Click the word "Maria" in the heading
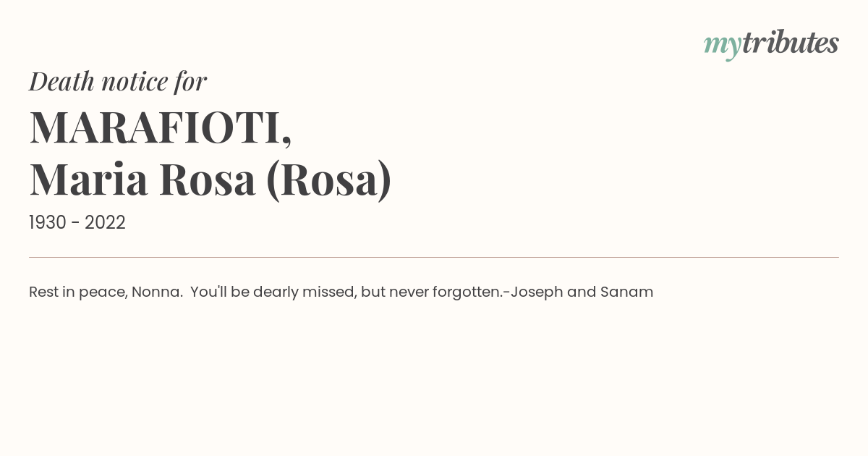 click(x=89, y=180)
